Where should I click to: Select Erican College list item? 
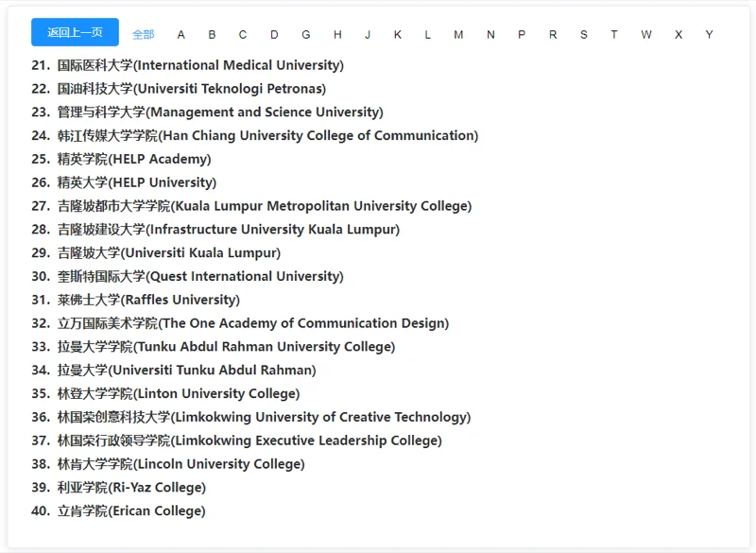131,511
